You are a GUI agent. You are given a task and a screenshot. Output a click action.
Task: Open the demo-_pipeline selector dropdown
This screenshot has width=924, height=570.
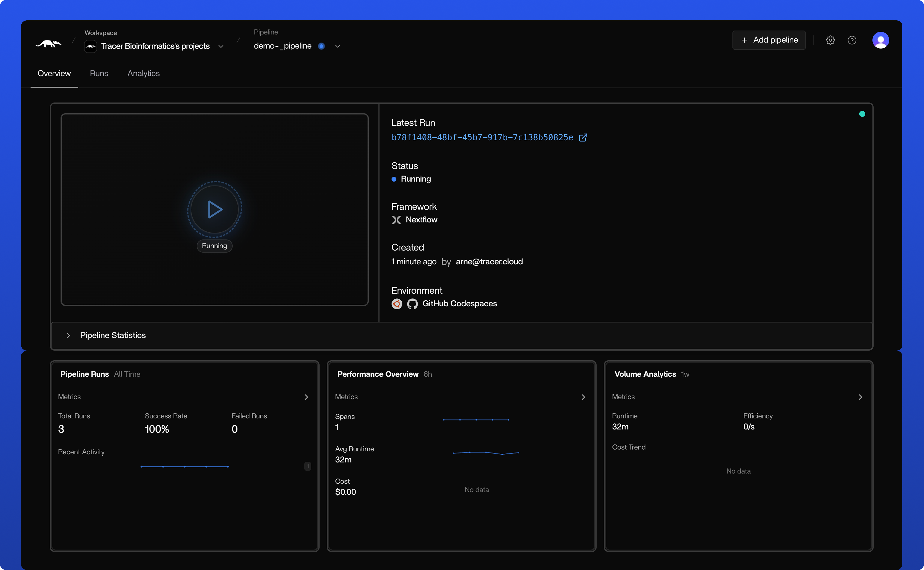click(x=338, y=46)
